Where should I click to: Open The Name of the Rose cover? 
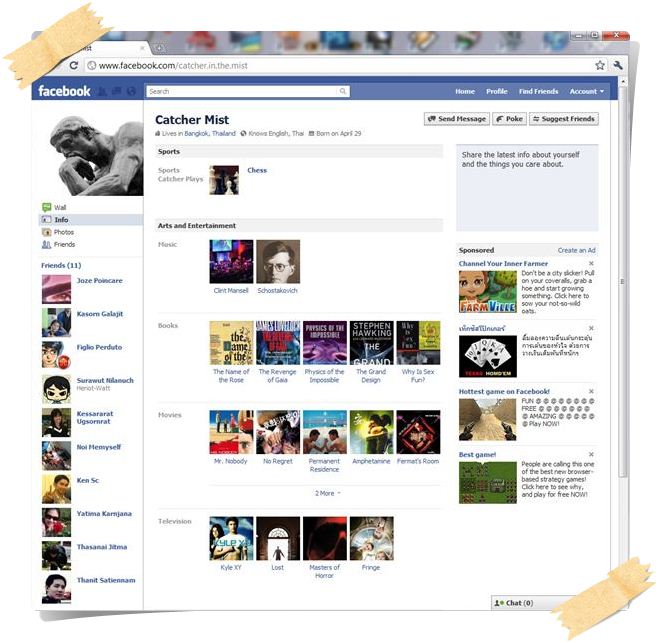coord(231,343)
